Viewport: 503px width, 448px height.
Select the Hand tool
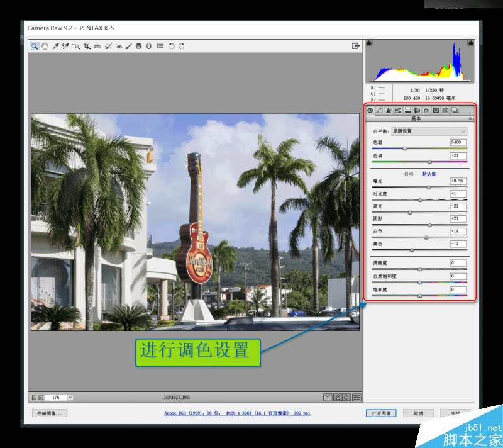(44, 45)
